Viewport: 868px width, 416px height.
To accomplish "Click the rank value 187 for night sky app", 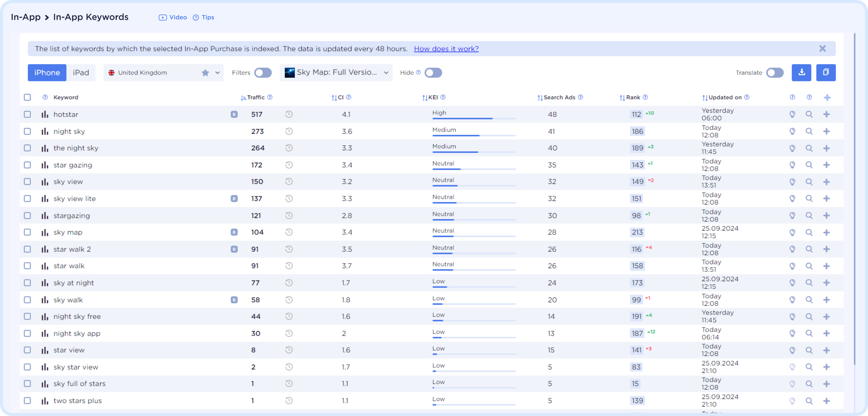I will pos(637,333).
